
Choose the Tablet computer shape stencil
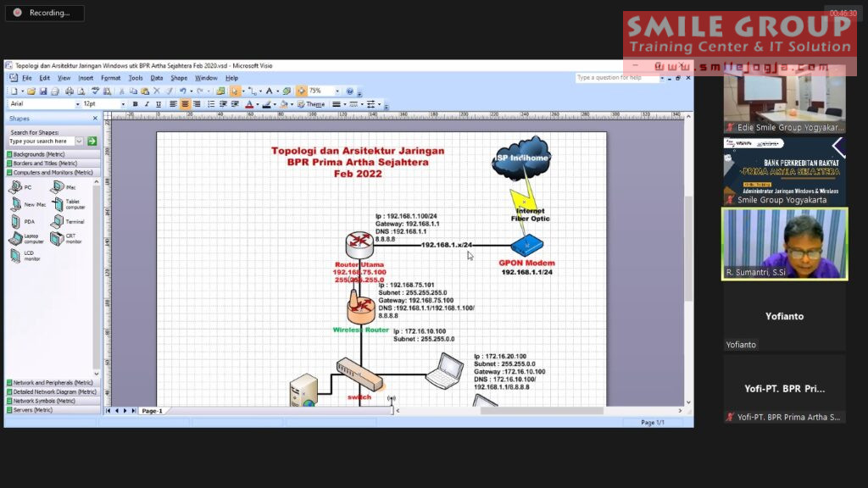tap(57, 204)
